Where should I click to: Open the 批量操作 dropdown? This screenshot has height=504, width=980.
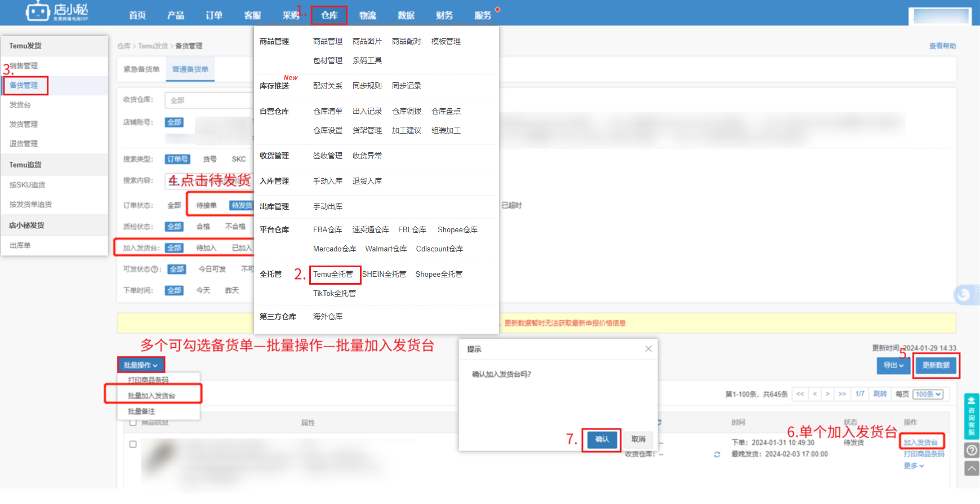[141, 365]
